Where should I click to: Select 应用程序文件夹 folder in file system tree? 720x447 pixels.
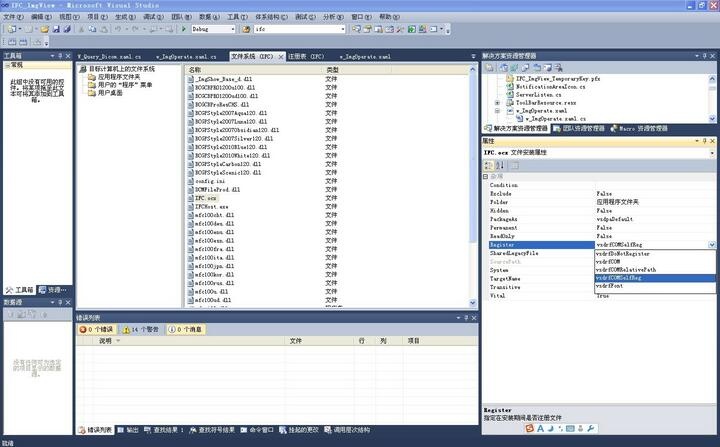point(119,77)
